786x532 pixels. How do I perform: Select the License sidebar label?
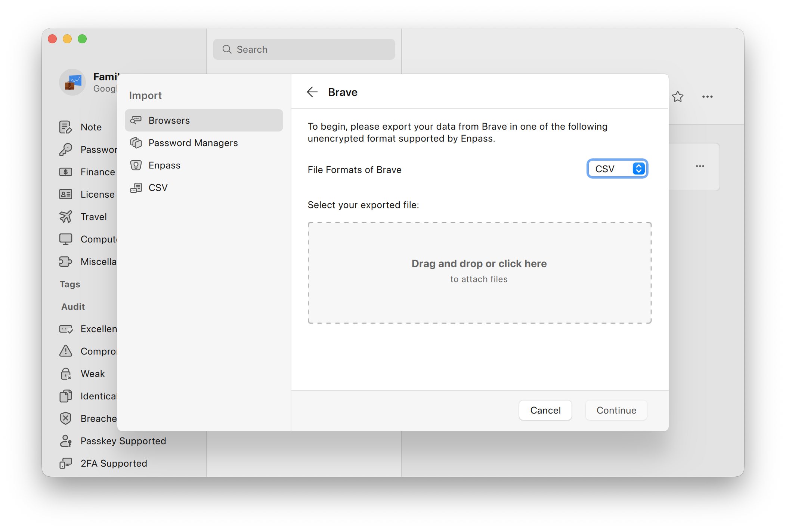point(98,194)
